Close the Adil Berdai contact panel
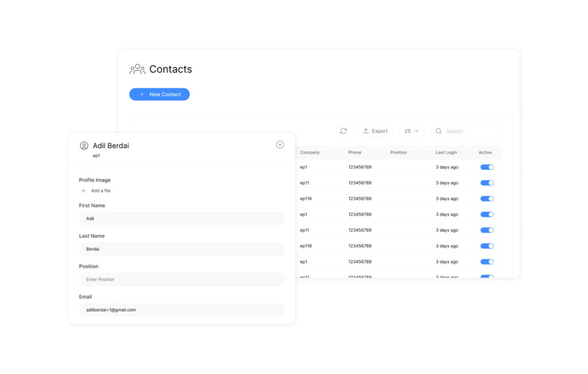Screen dimensions: 588x374 pyautogui.click(x=280, y=145)
